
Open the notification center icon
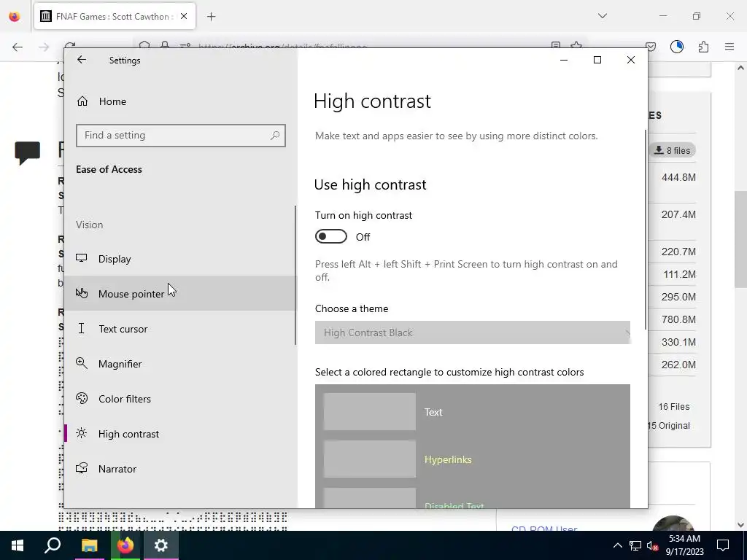pos(723,545)
